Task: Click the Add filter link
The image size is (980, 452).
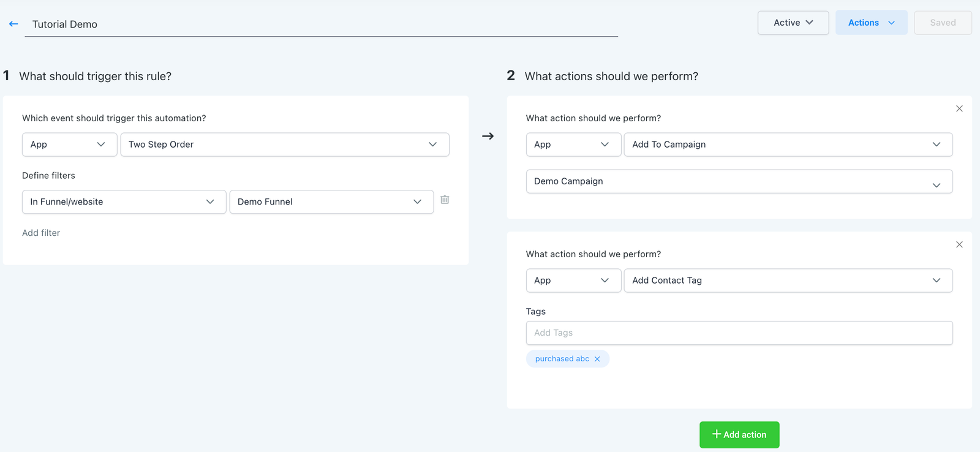Action: pos(41,233)
